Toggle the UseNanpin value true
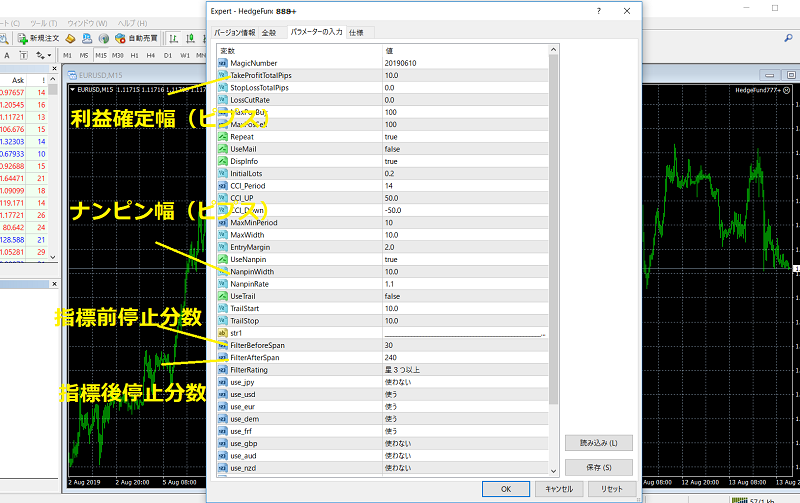 (x=390, y=259)
